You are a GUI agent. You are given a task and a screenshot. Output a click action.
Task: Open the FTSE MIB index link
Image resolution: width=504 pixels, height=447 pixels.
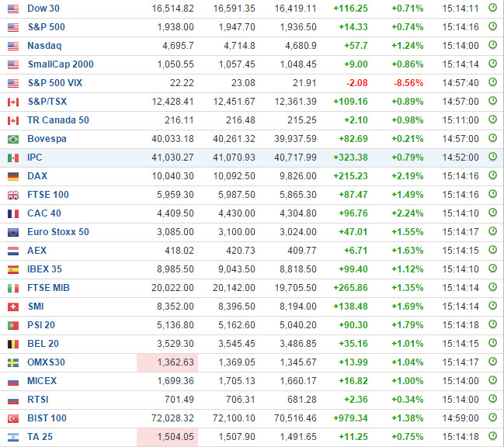pos(48,288)
